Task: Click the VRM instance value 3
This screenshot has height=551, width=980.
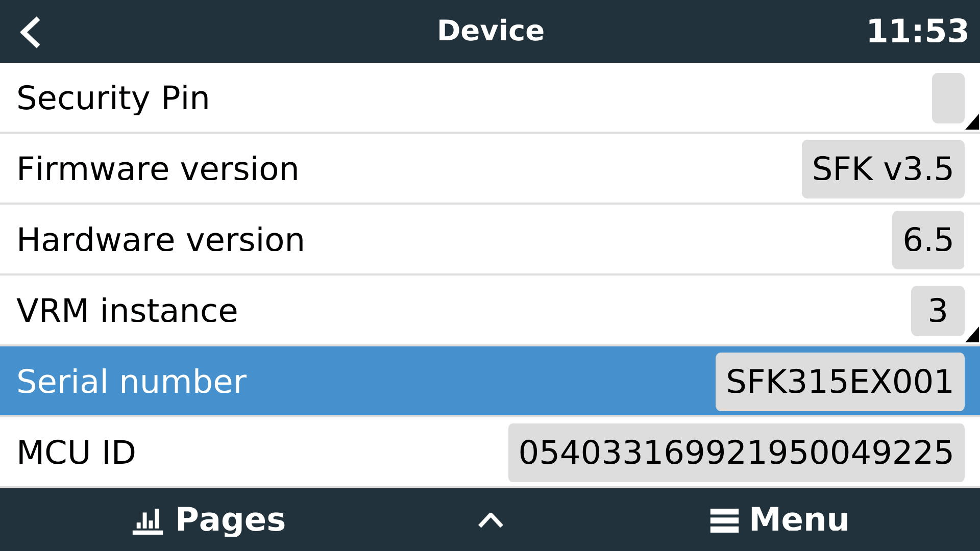Action: (938, 311)
